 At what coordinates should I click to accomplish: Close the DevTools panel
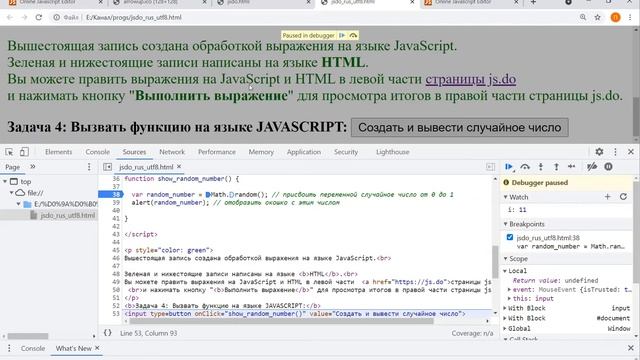click(x=631, y=151)
